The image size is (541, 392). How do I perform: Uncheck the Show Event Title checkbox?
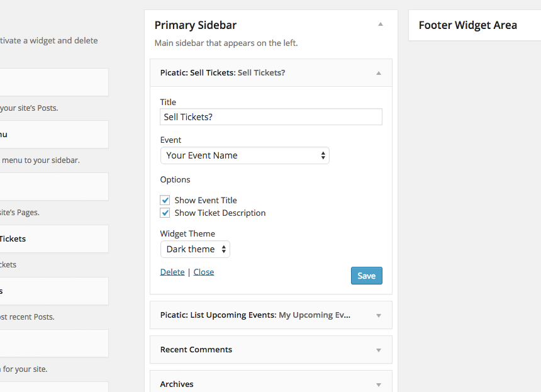coord(165,200)
